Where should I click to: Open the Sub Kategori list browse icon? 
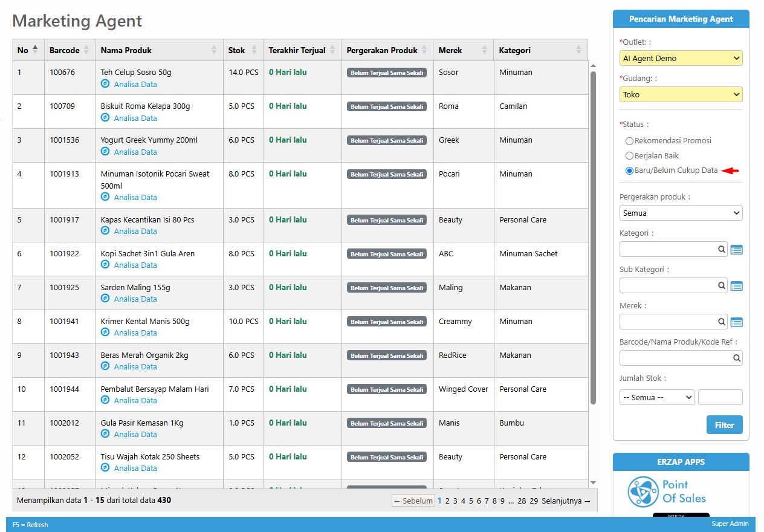[x=736, y=286]
